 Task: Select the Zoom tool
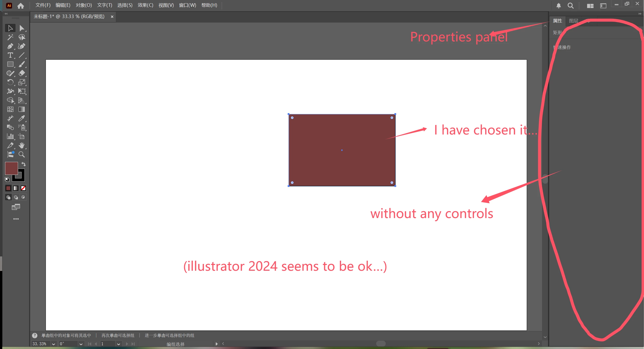pos(22,155)
